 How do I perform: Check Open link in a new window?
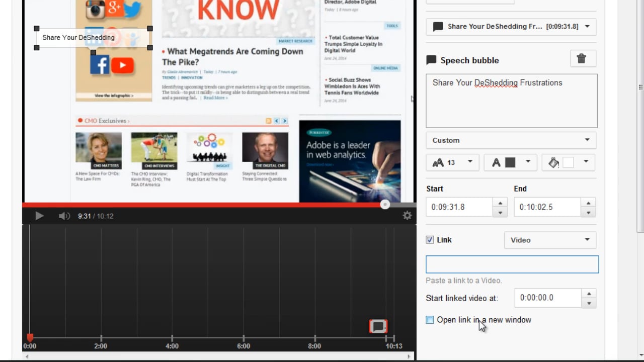tap(430, 320)
